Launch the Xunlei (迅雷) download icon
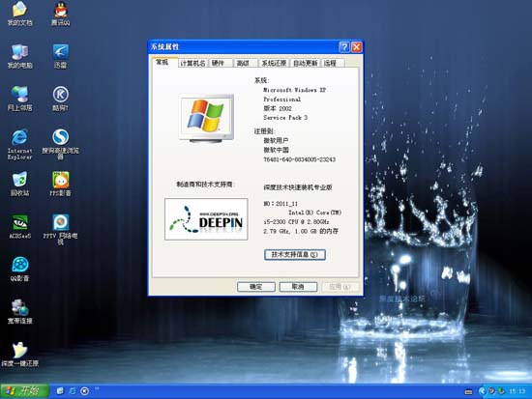 coord(60,56)
